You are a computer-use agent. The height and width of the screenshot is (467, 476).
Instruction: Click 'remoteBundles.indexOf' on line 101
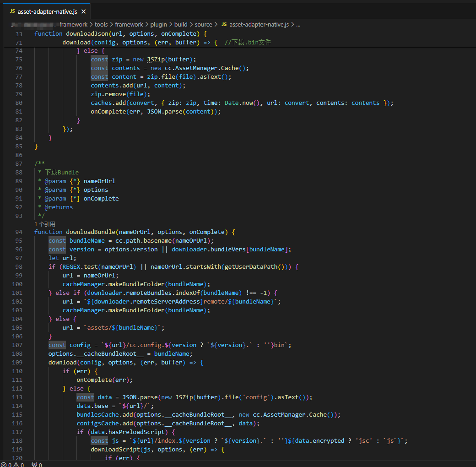click(x=163, y=293)
